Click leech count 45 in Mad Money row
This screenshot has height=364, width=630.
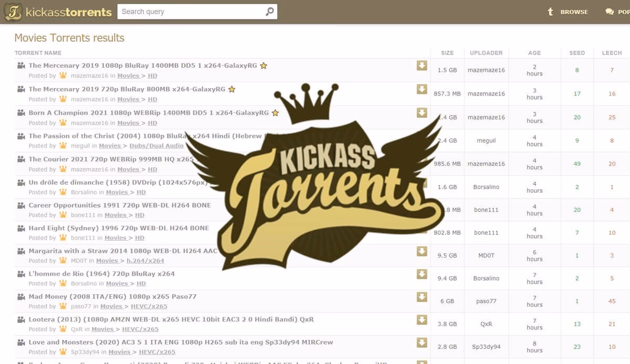(x=612, y=302)
